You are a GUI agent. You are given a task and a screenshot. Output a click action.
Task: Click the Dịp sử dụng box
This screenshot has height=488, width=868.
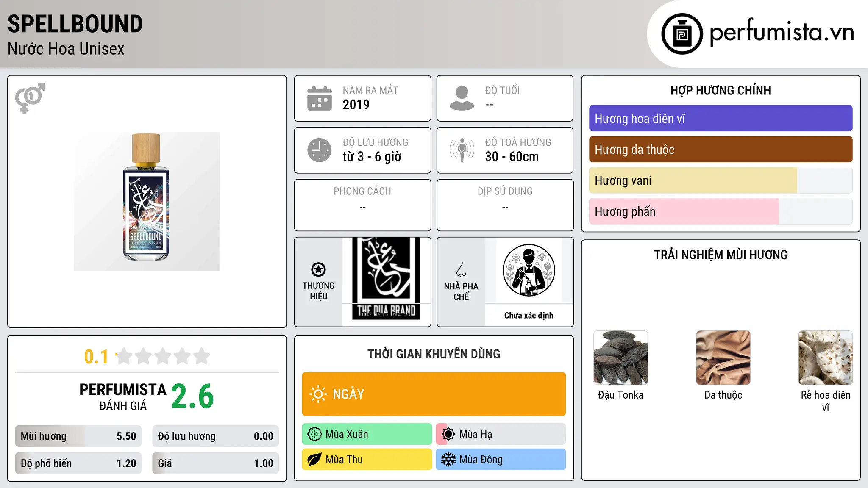click(x=505, y=205)
